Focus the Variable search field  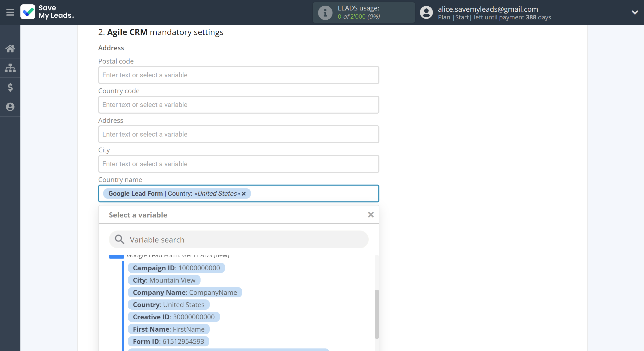(x=239, y=239)
